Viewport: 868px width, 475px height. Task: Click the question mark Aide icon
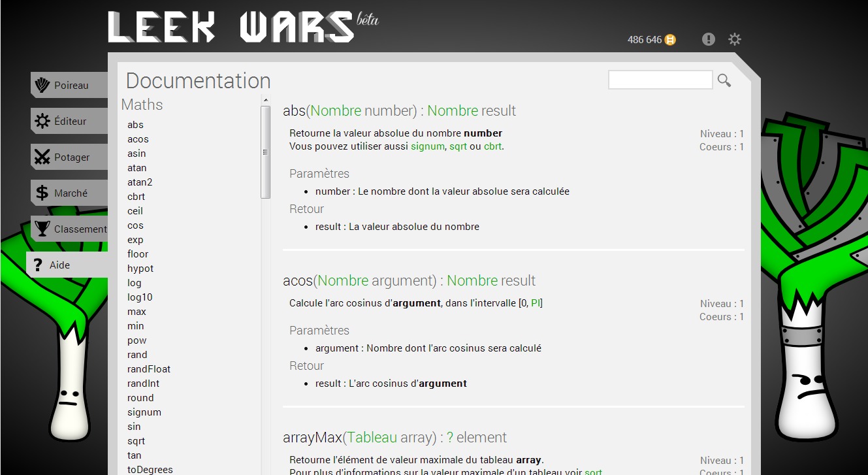coord(37,265)
